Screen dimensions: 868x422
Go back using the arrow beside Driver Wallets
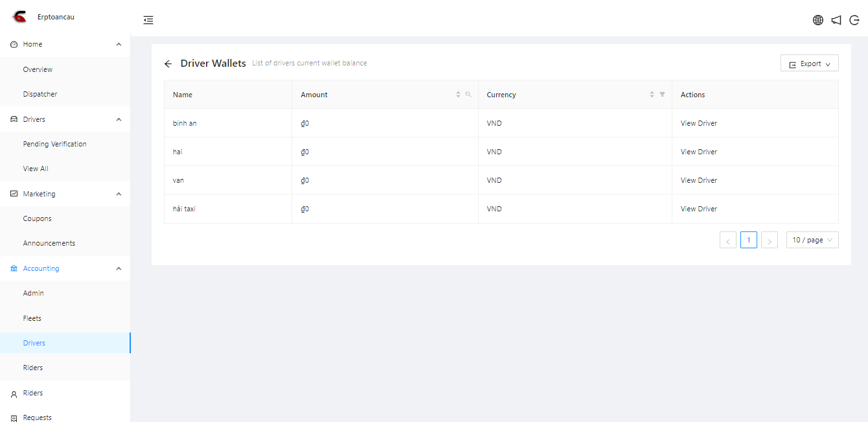(x=168, y=64)
